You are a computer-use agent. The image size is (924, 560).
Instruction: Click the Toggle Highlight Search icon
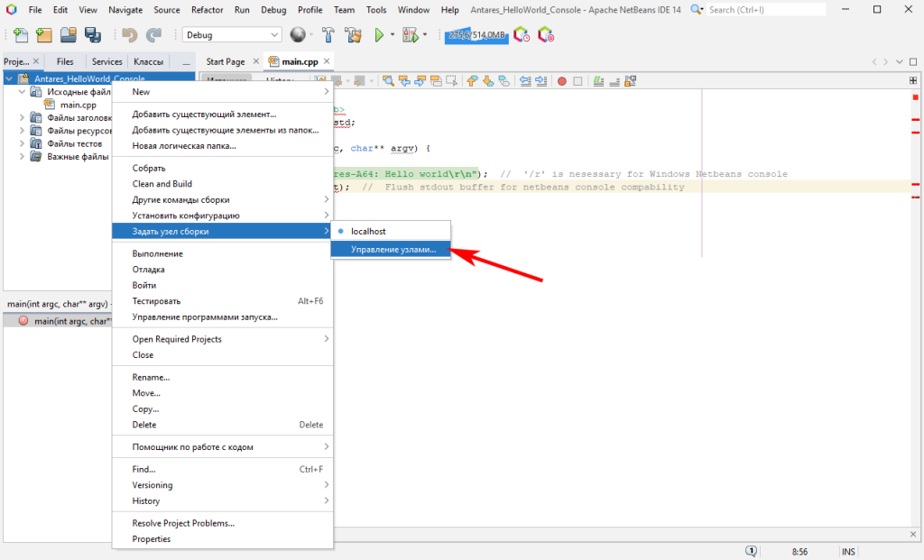coord(436,81)
